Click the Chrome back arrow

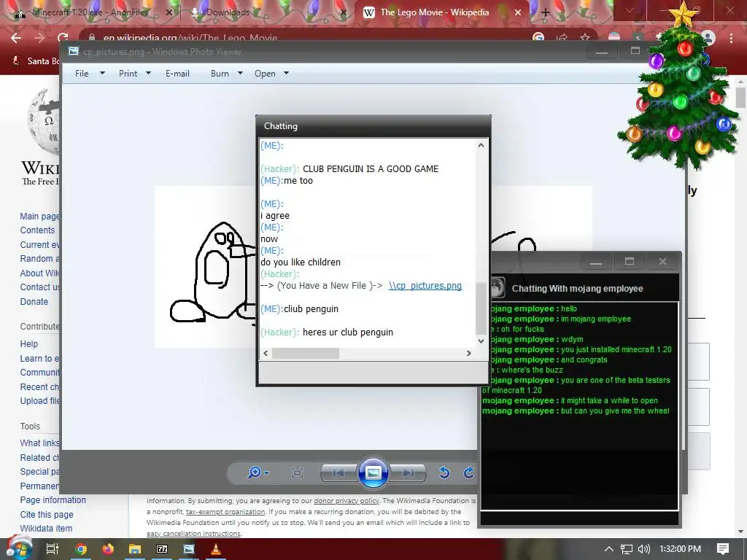point(16,38)
